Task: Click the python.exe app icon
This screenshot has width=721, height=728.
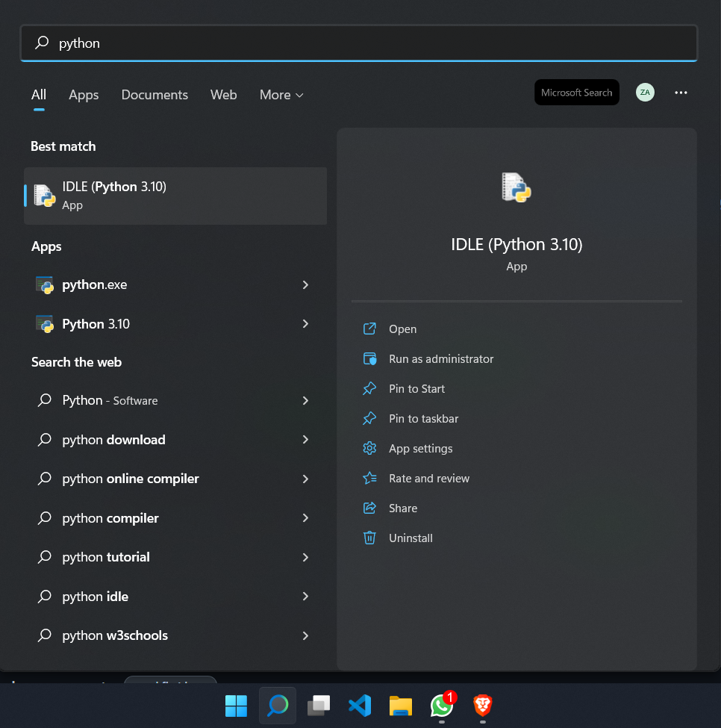Action: 45,284
